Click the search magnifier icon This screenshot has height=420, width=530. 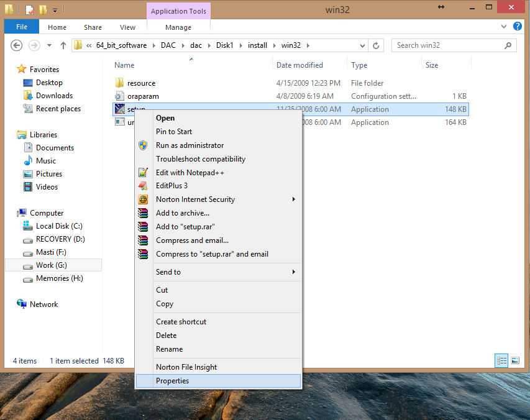(508, 45)
